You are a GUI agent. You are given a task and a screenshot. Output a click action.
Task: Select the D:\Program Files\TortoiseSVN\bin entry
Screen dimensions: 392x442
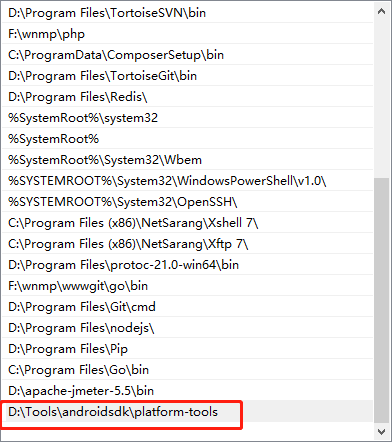(187, 13)
